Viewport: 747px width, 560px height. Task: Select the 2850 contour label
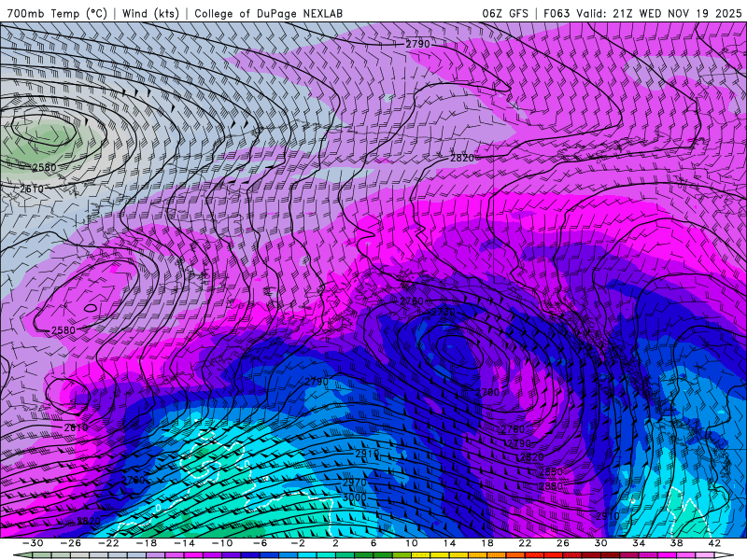point(551,471)
